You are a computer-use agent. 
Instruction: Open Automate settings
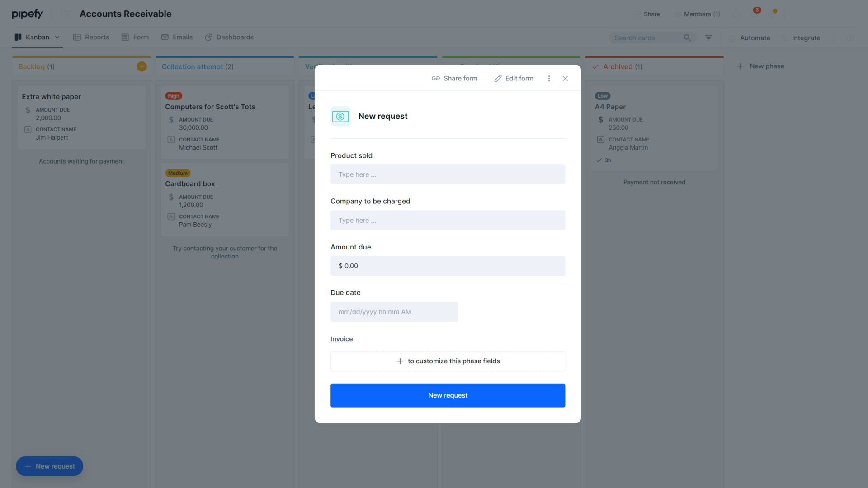750,38
